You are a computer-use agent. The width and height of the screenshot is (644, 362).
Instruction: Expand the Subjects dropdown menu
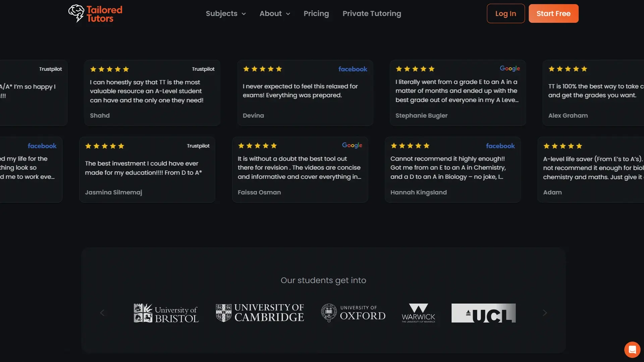226,14
